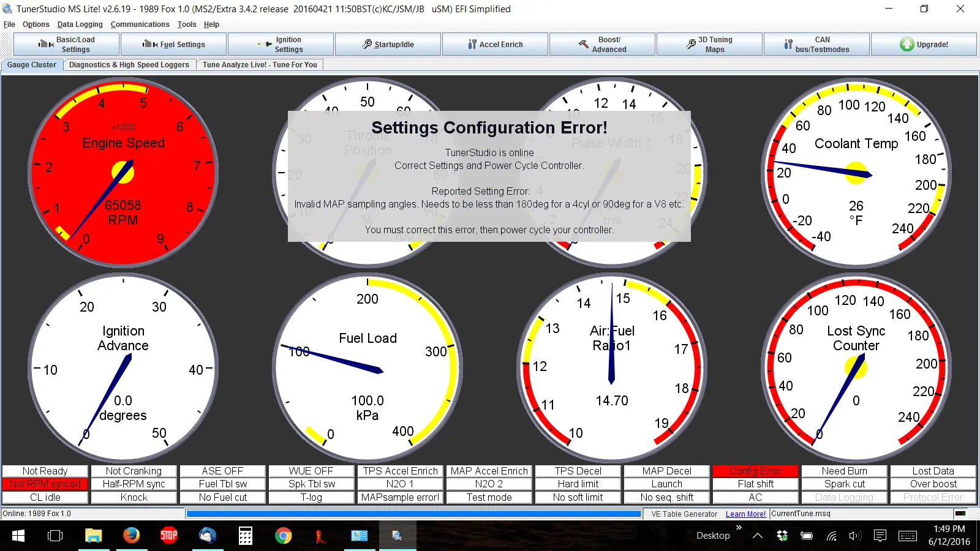
Task: Click the Need Burn indicator
Action: coord(845,471)
